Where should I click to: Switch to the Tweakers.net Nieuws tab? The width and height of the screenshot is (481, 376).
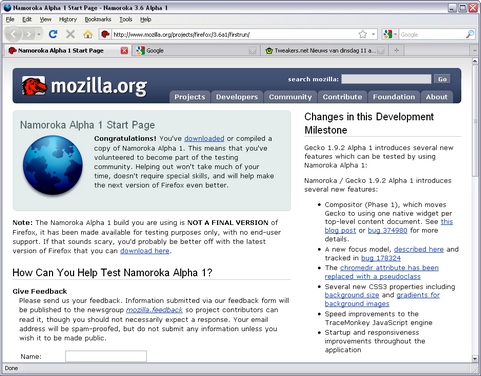pos(325,51)
